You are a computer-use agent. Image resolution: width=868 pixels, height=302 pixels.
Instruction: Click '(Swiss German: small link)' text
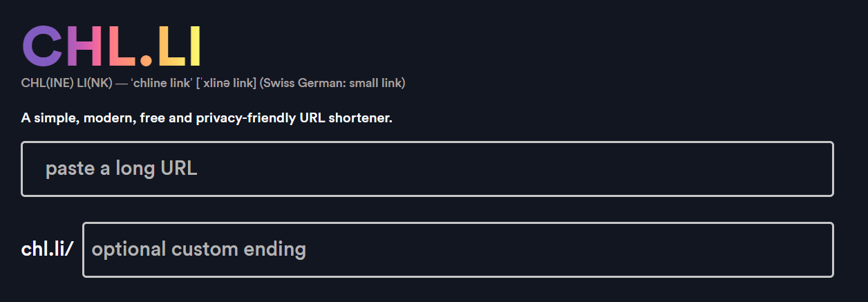point(332,83)
